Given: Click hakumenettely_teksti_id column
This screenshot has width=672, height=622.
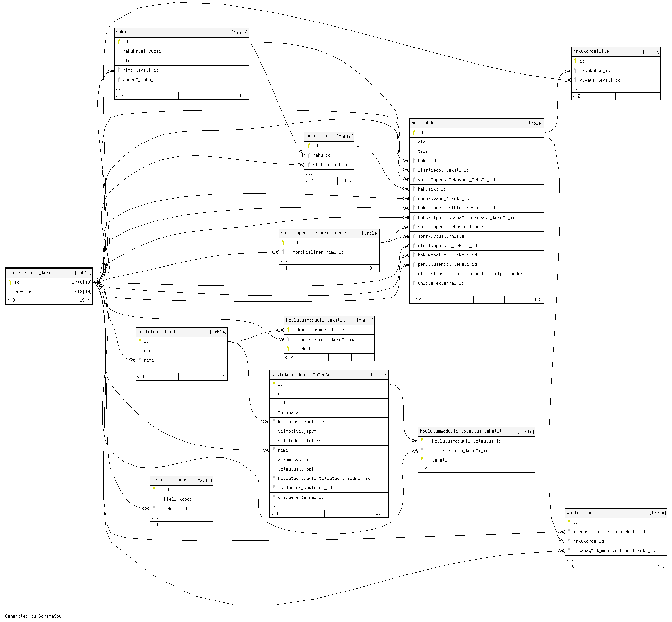Looking at the screenshot, I should [x=476, y=255].
